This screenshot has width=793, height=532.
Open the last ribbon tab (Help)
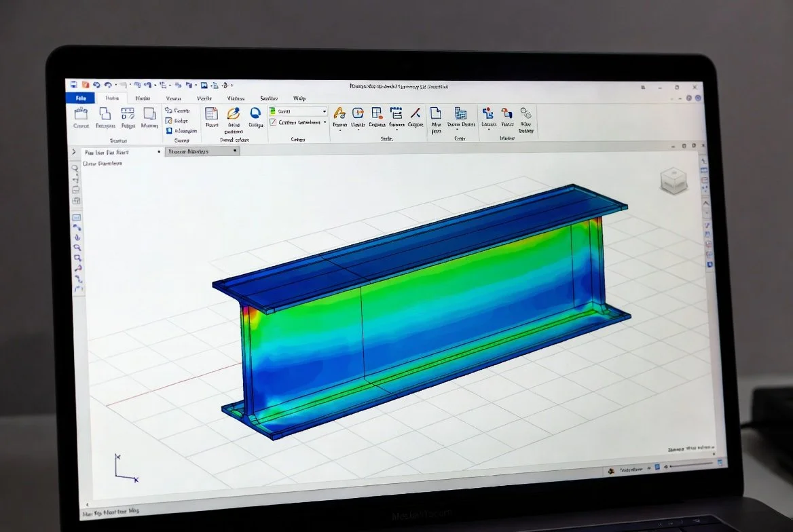coord(299,98)
